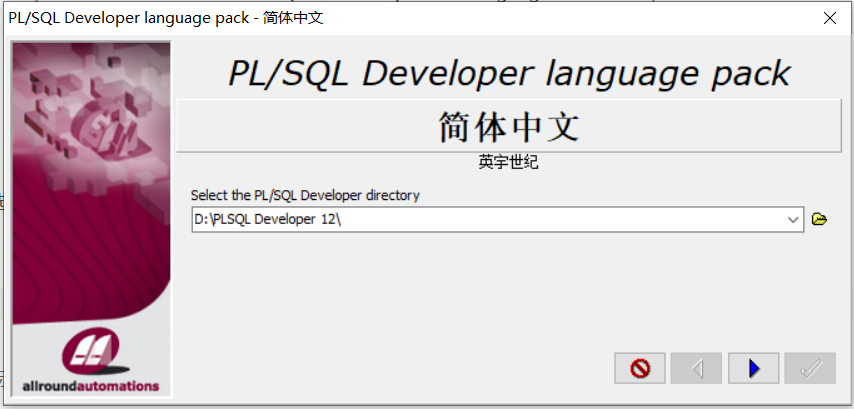The width and height of the screenshot is (854, 409).
Task: Click the window title bar text
Action: pyautogui.click(x=166, y=18)
